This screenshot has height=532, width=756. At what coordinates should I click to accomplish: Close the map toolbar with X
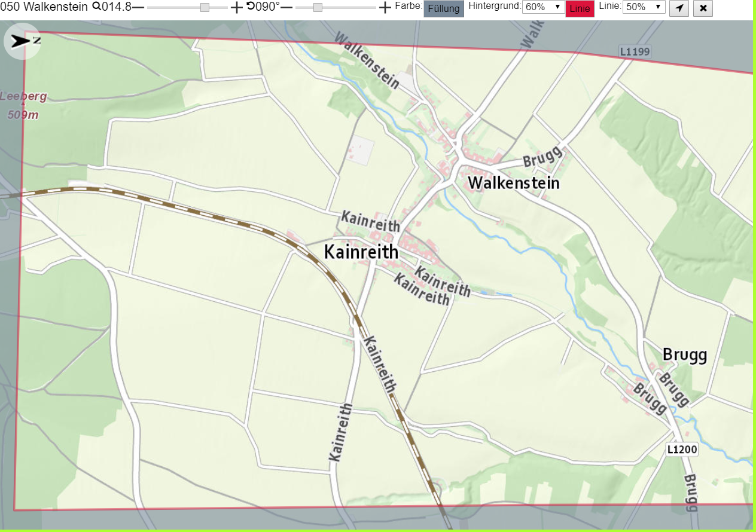[x=703, y=8]
